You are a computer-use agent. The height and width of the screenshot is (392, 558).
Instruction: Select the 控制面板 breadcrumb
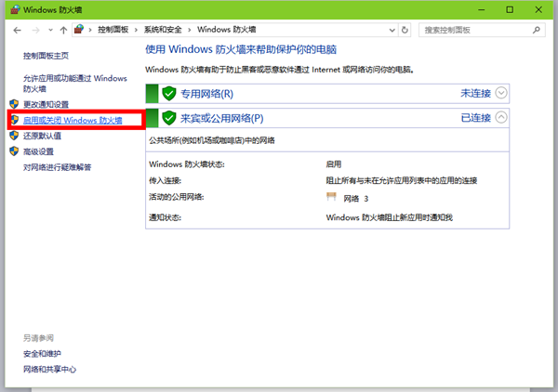click(x=113, y=30)
